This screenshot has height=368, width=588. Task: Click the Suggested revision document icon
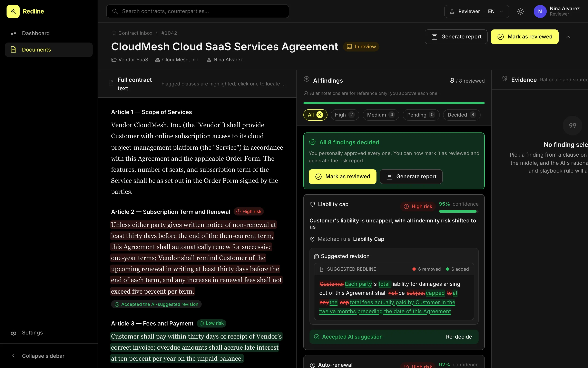click(x=316, y=256)
